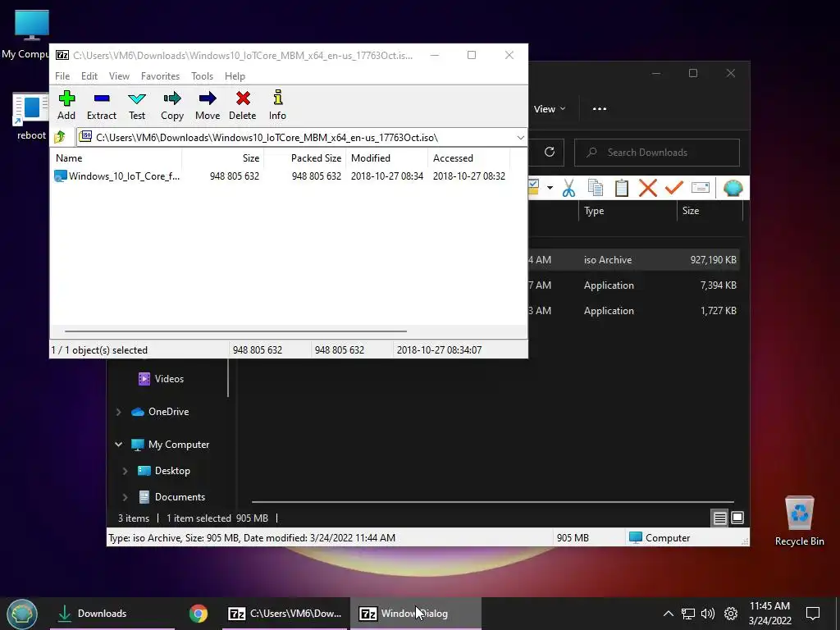Image resolution: width=840 pixels, height=630 pixels.
Task: Switch Explorer to details view layout
Action: (x=719, y=518)
